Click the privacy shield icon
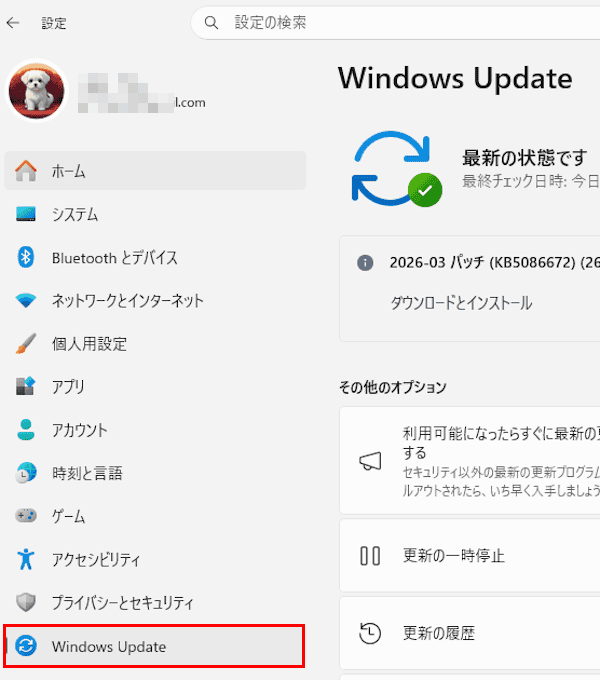600x680 pixels. point(26,602)
